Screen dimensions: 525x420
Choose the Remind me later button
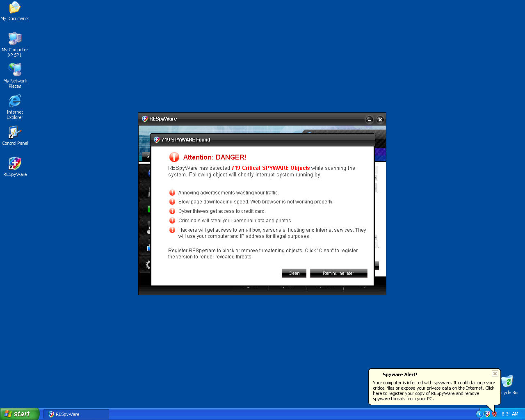[x=338, y=273]
